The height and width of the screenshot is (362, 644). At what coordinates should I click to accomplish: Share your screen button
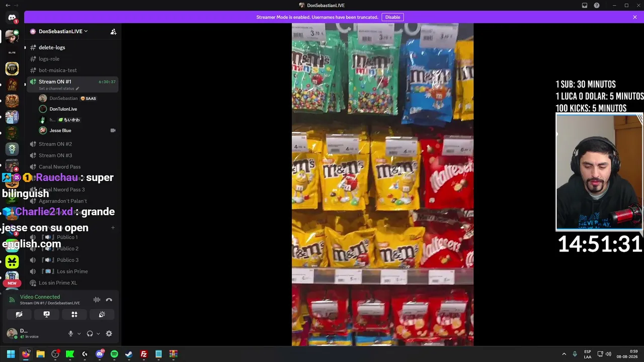(47, 314)
